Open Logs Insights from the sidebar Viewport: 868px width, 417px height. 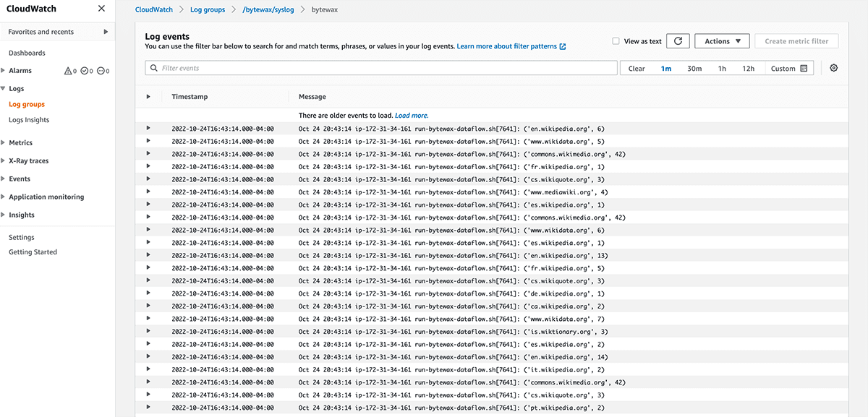click(28, 119)
